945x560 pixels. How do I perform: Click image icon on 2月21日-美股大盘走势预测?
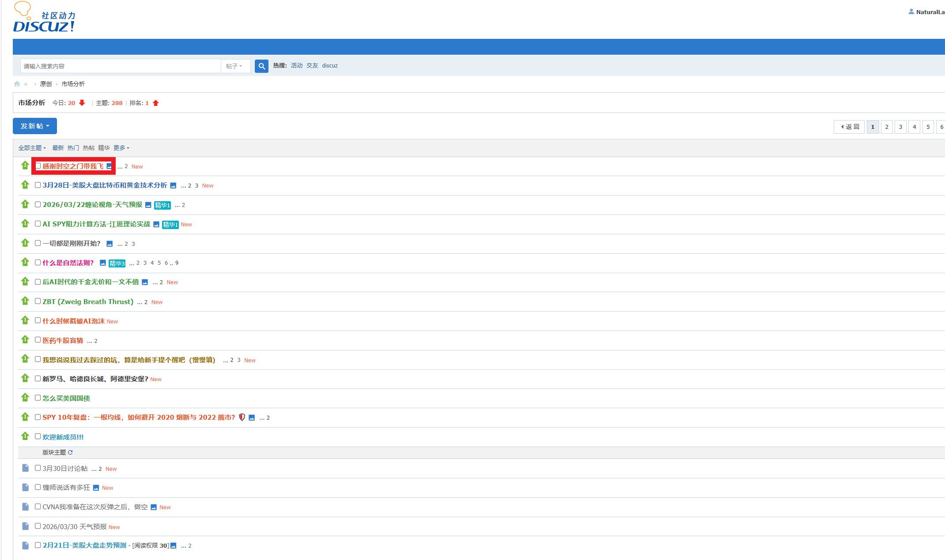click(174, 546)
